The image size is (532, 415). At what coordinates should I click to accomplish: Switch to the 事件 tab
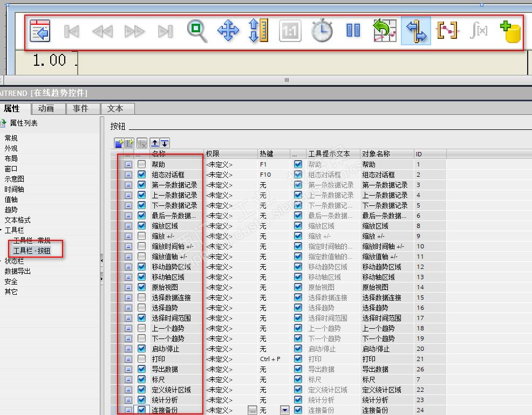(83, 109)
